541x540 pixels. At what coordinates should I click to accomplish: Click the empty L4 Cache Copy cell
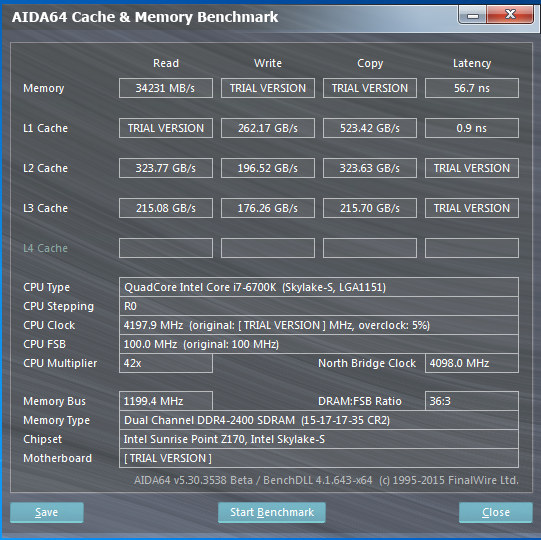[x=370, y=248]
